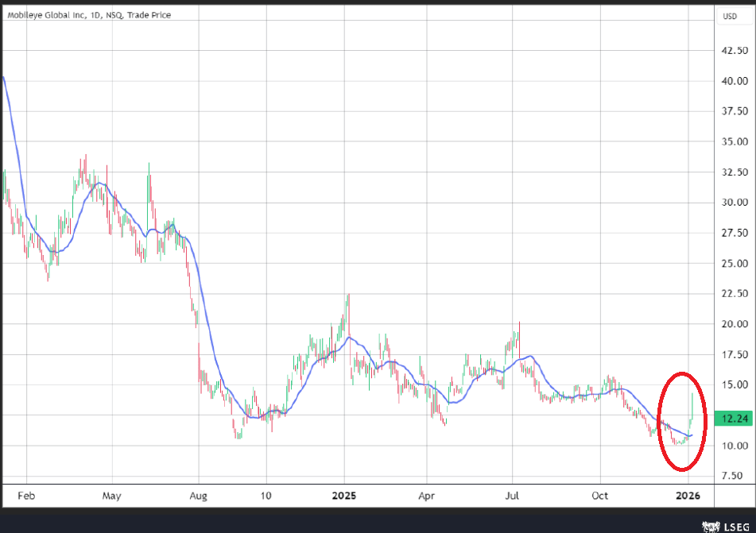This screenshot has width=756, height=533.
Task: Click the May label on the time axis
Action: (112, 496)
